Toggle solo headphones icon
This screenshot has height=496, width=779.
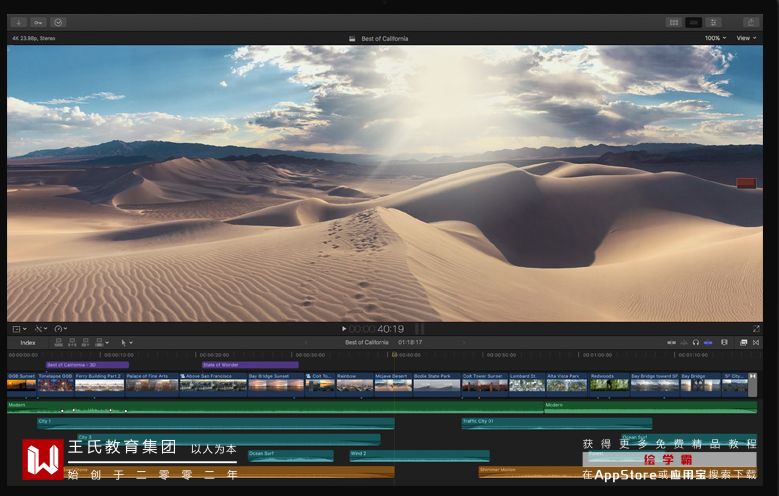click(x=696, y=342)
